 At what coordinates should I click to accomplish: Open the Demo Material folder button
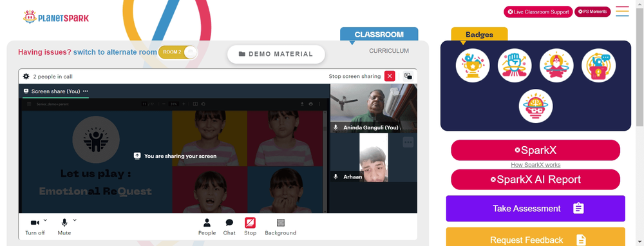pyautogui.click(x=276, y=54)
